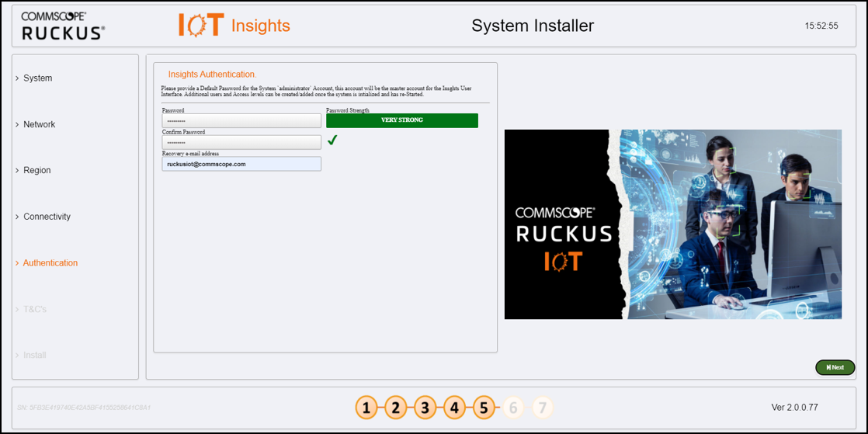Go to step 2 in progress tracker
This screenshot has width=868, height=434.
(x=395, y=408)
